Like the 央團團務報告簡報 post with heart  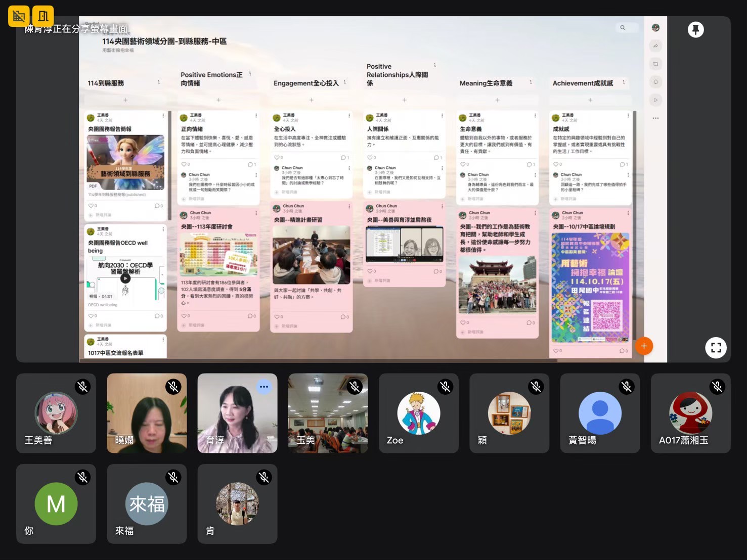click(91, 206)
